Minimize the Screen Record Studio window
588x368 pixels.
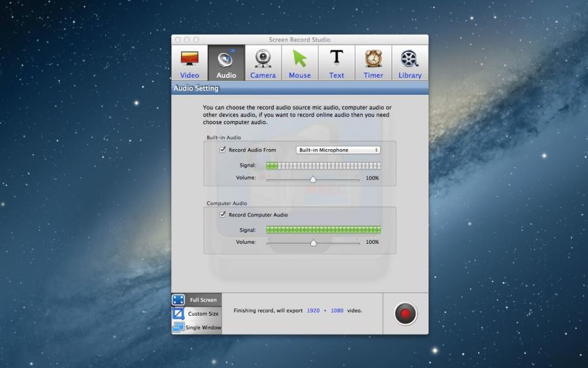(187, 39)
